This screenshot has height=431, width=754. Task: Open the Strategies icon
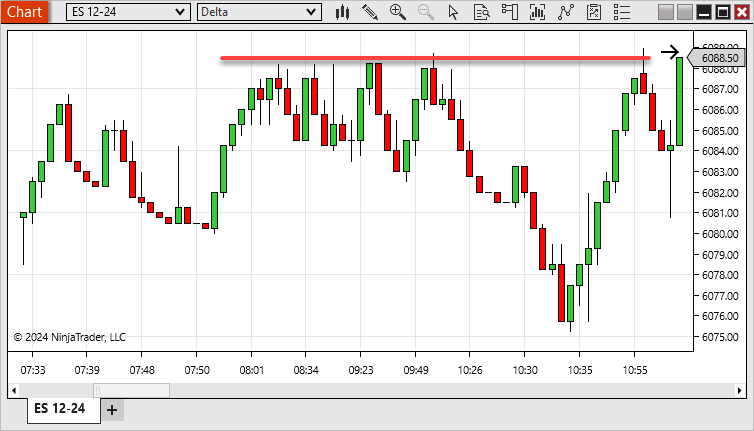coord(595,12)
